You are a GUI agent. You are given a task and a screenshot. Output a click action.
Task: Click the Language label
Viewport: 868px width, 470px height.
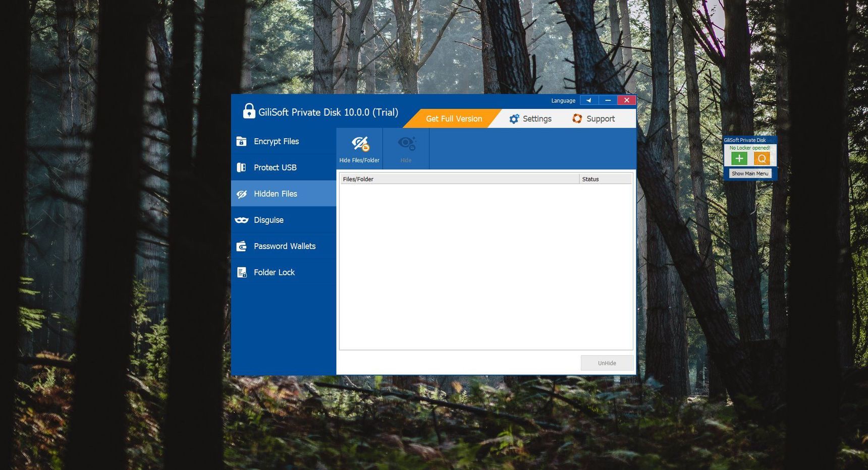[x=563, y=101]
